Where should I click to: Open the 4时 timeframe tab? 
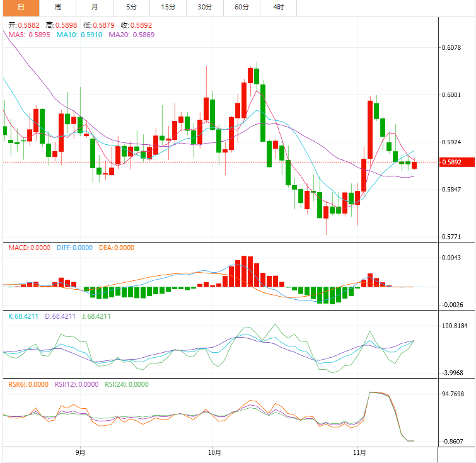point(278,8)
